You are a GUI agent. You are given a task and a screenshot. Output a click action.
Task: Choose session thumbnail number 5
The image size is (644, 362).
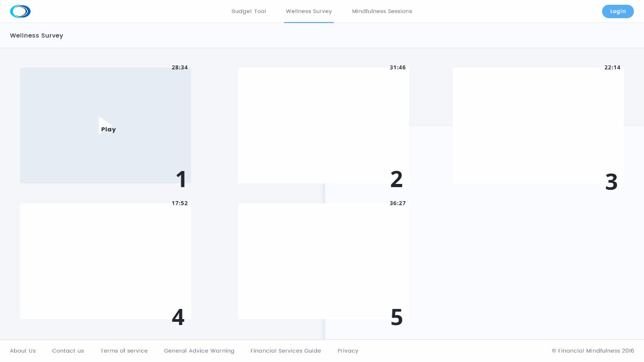click(x=323, y=261)
